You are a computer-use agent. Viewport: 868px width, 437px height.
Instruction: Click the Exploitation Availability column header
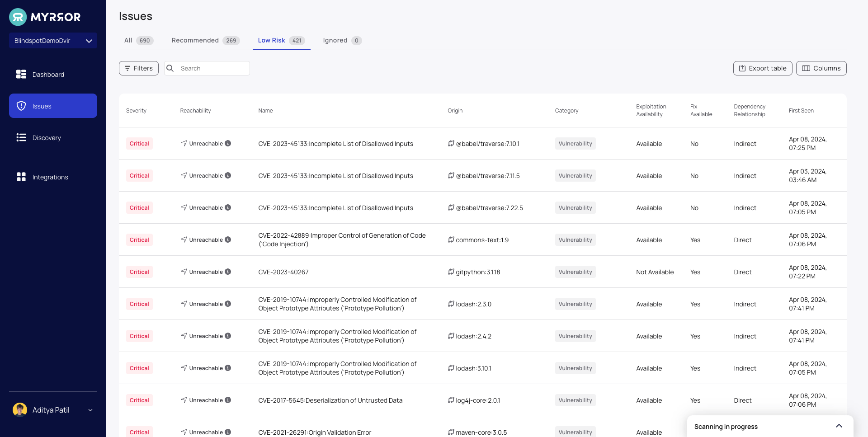pyautogui.click(x=651, y=110)
